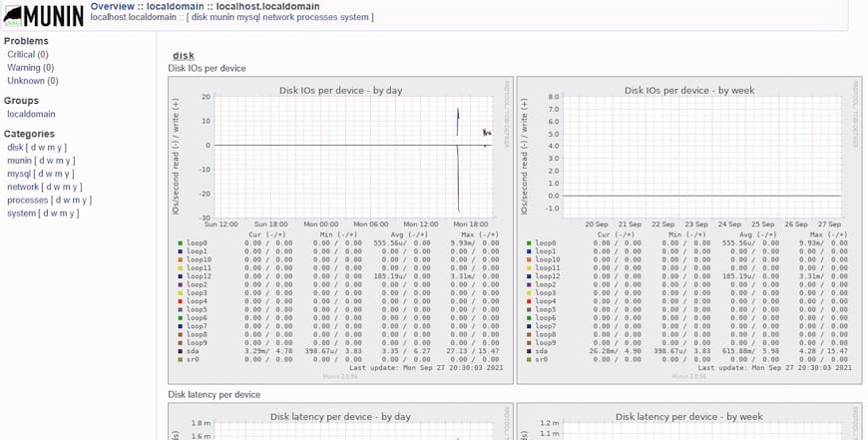
Task: Open the munin category in the sidebar
Action: [x=19, y=161]
